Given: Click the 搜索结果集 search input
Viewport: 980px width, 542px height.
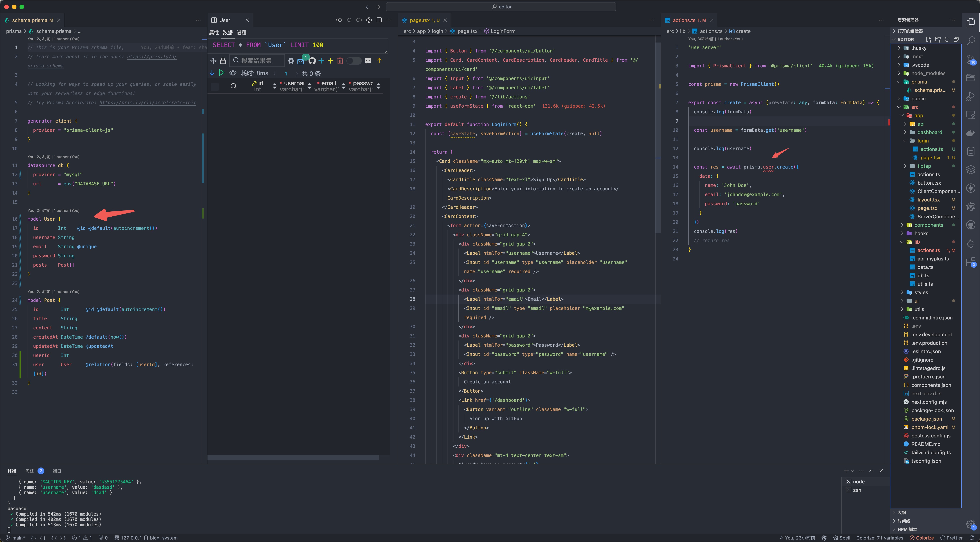Looking at the screenshot, I should (x=257, y=61).
